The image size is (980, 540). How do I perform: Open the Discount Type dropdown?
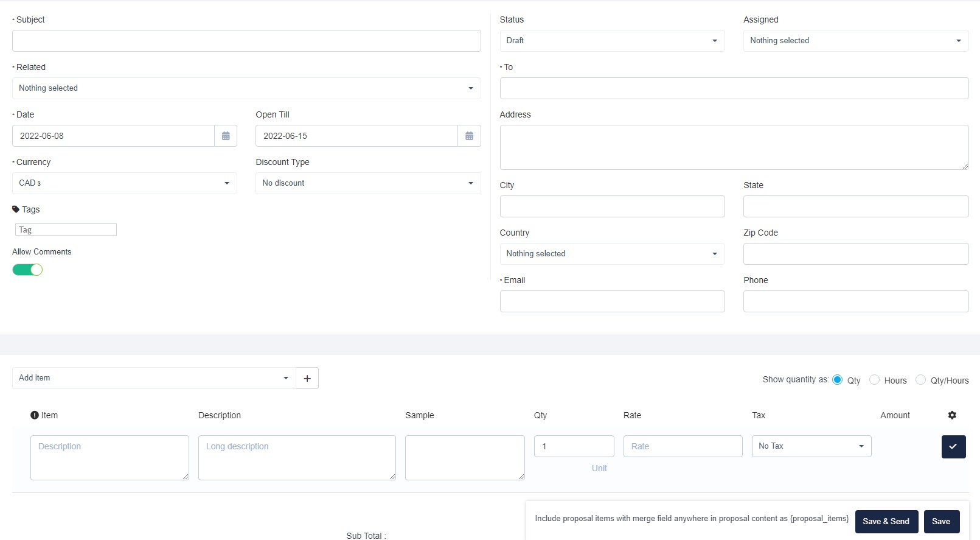367,183
